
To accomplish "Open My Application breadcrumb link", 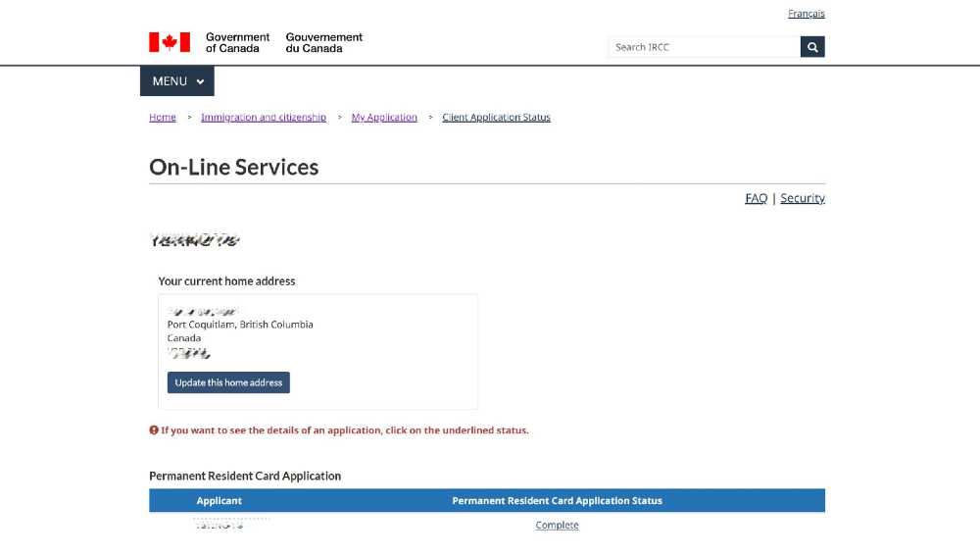I will (x=384, y=117).
